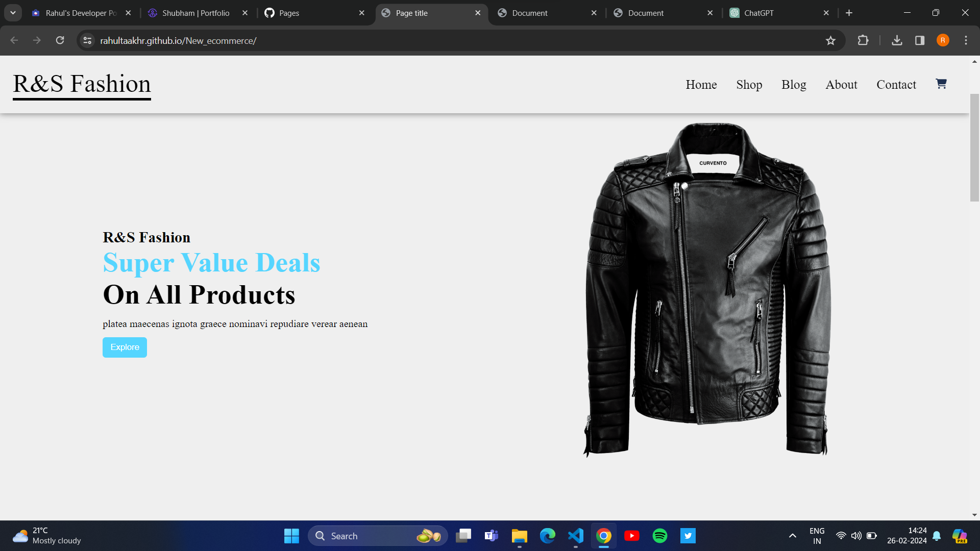Reload the current page
Screen dimensions: 980x551
[60, 40]
